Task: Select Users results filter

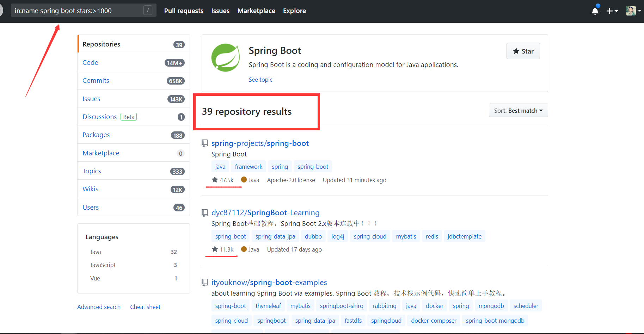Action: [x=134, y=207]
